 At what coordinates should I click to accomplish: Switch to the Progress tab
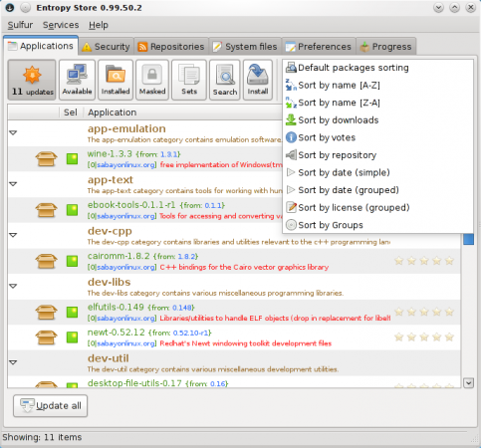(x=386, y=47)
